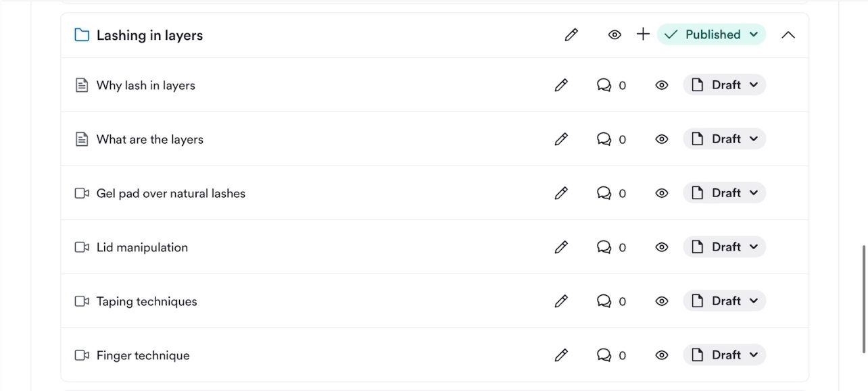Open the What are the layers lesson
868x391 pixels.
coord(149,139)
